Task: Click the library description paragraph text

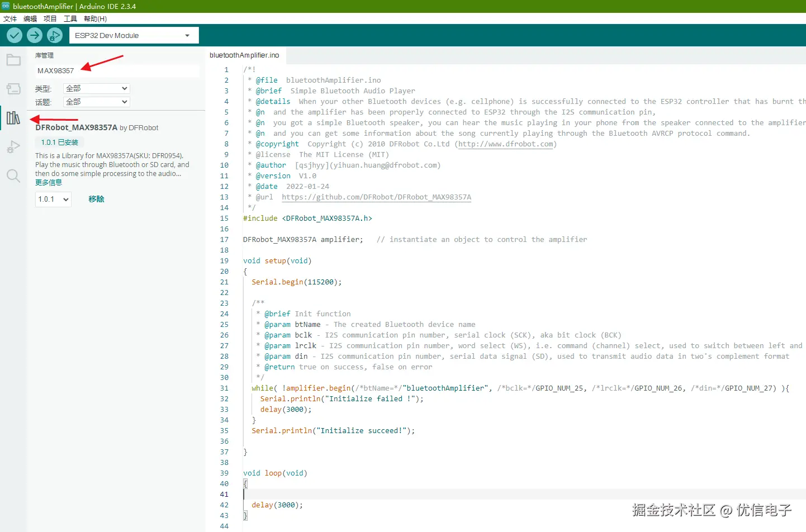Action: point(112,164)
